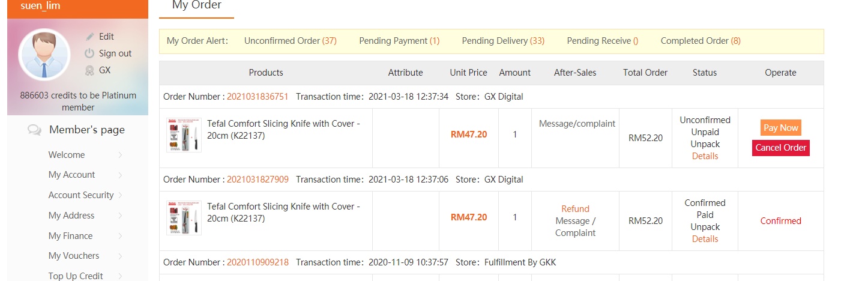Expand the Welcome sidebar item arrow
The width and height of the screenshot is (868, 281).
pyautogui.click(x=120, y=155)
